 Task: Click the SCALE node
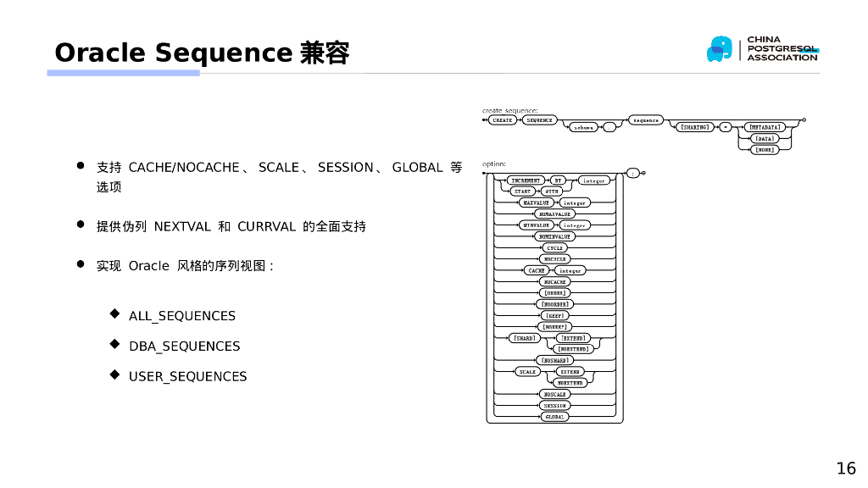527,372
